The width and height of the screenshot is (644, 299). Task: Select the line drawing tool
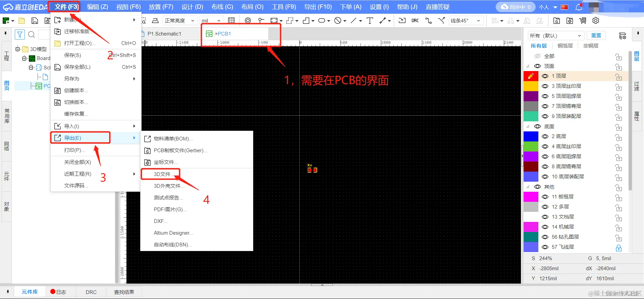coord(354,20)
